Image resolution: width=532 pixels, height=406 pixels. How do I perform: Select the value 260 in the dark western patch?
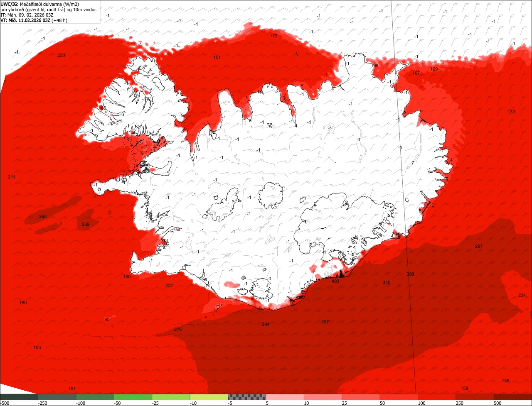point(43,216)
